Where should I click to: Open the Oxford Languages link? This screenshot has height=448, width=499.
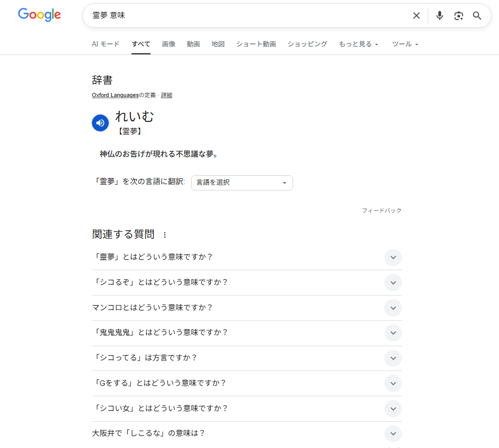pos(115,96)
